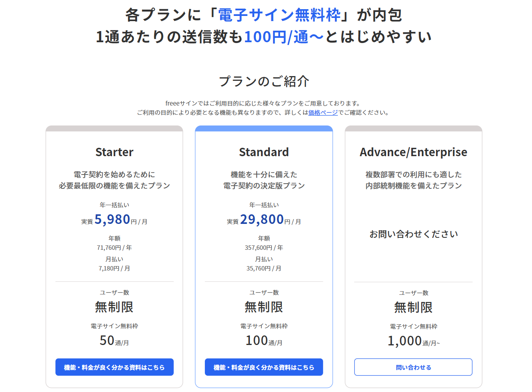Open the 価格ページ link
This screenshot has width=532, height=392.
click(323, 113)
